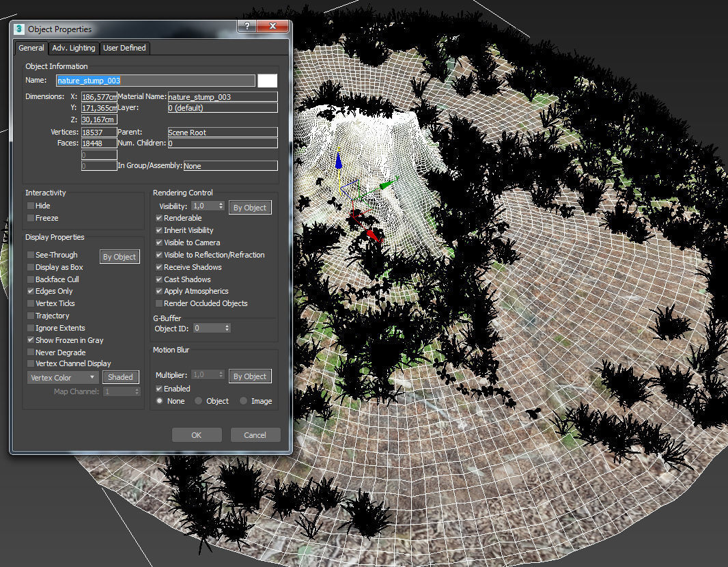Select the Image motion blur radio

point(243,401)
